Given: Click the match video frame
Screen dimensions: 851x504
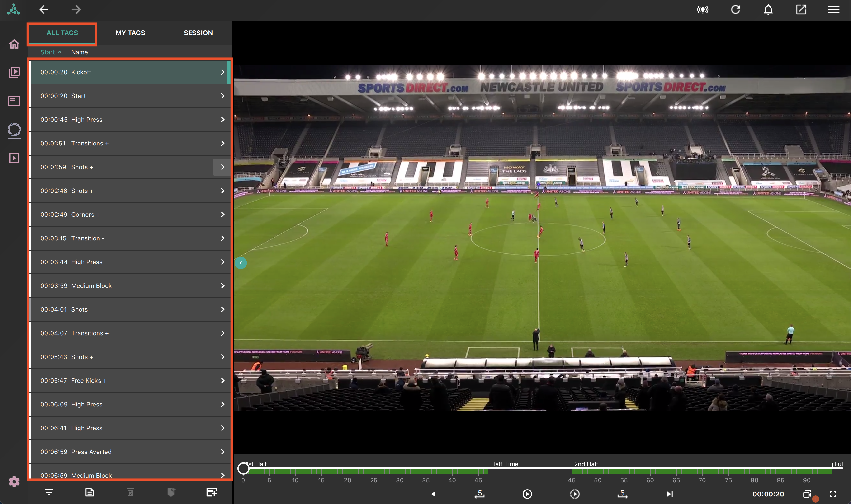Looking at the screenshot, I should pos(542,238).
